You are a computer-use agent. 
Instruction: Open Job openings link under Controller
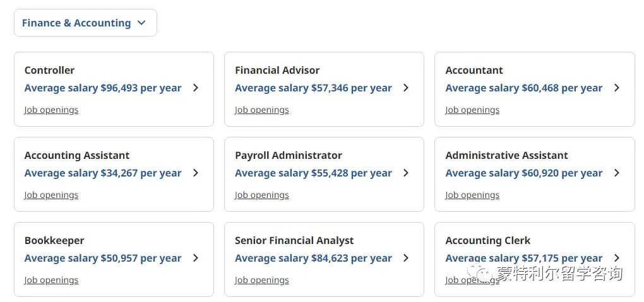(x=51, y=110)
